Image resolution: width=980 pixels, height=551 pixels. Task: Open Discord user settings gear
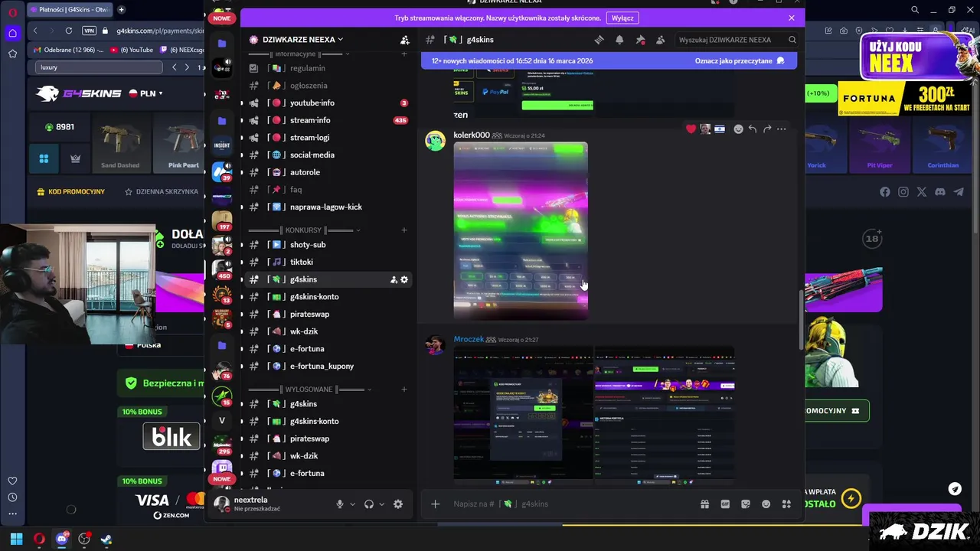[398, 504]
